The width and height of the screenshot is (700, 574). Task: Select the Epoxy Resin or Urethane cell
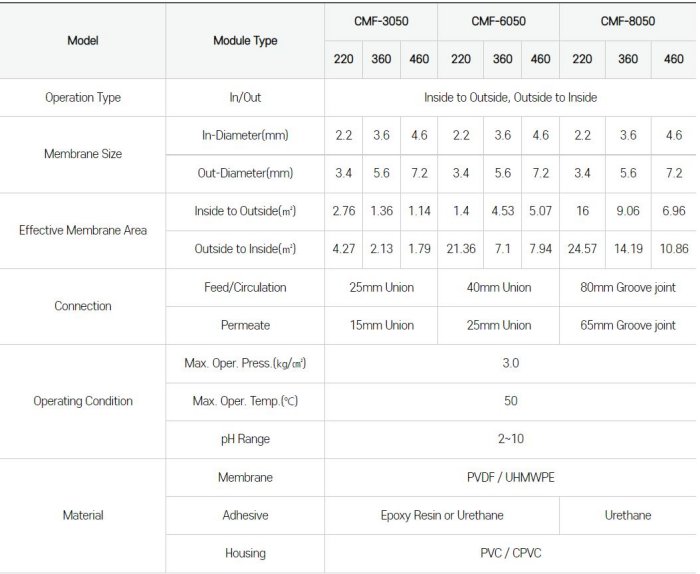442,515
